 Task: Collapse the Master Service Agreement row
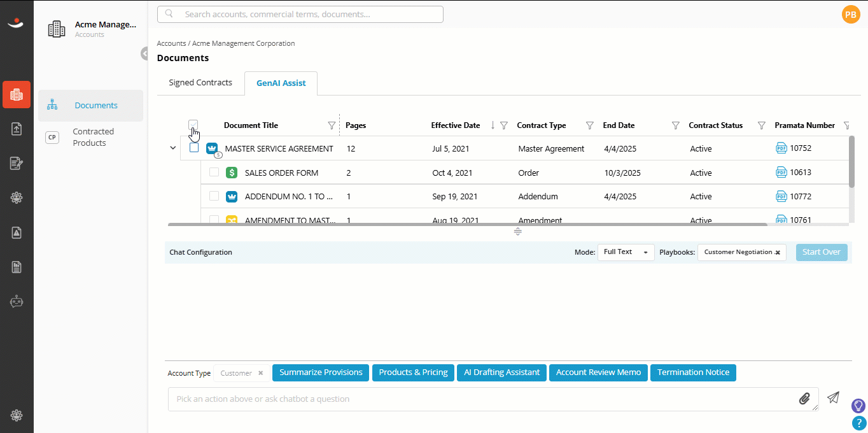point(172,148)
